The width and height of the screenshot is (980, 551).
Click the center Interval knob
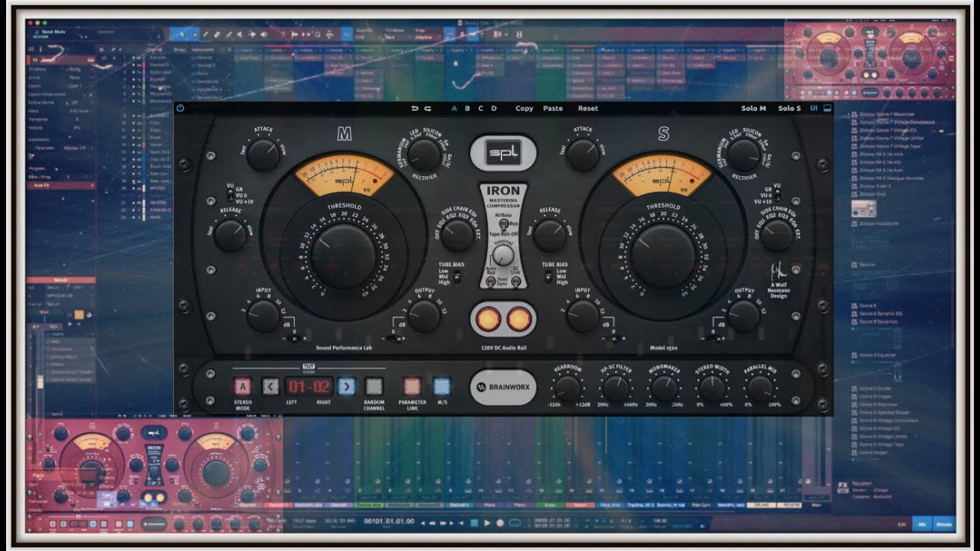pos(503,256)
